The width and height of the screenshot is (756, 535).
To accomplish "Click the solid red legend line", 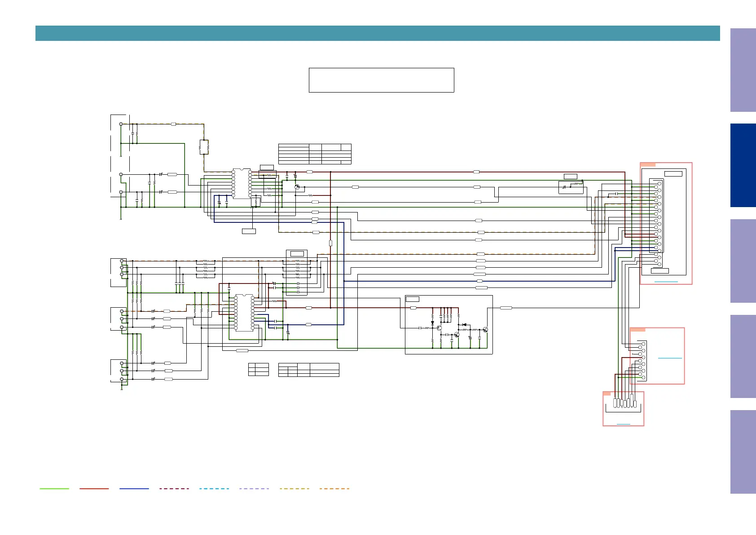I will 94,488.
